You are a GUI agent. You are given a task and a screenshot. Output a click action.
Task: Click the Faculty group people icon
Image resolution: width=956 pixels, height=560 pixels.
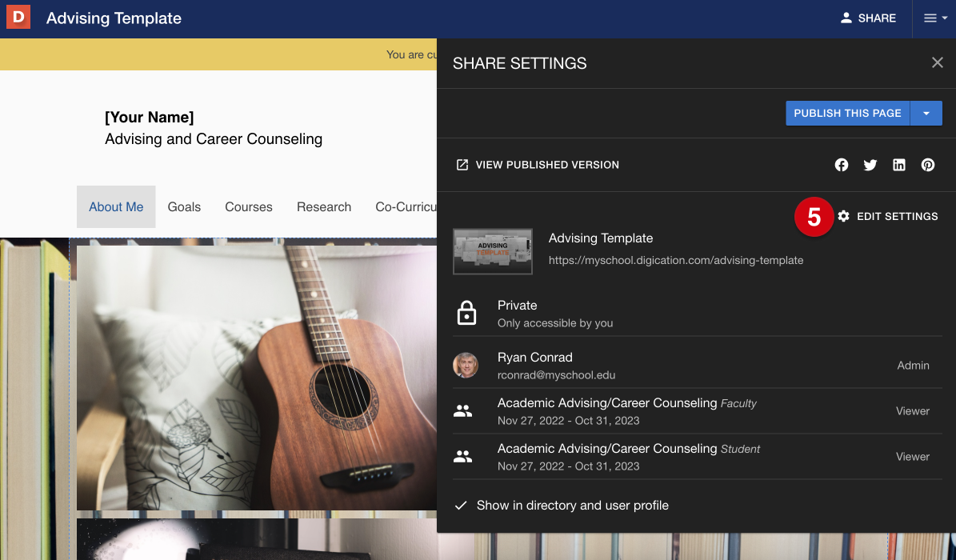click(462, 411)
